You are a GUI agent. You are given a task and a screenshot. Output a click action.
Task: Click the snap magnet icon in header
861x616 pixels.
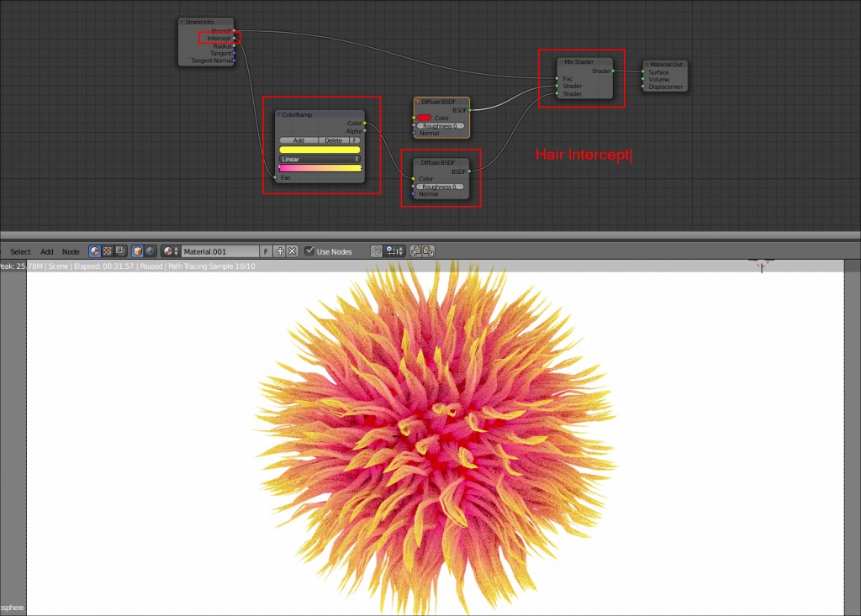click(x=376, y=250)
